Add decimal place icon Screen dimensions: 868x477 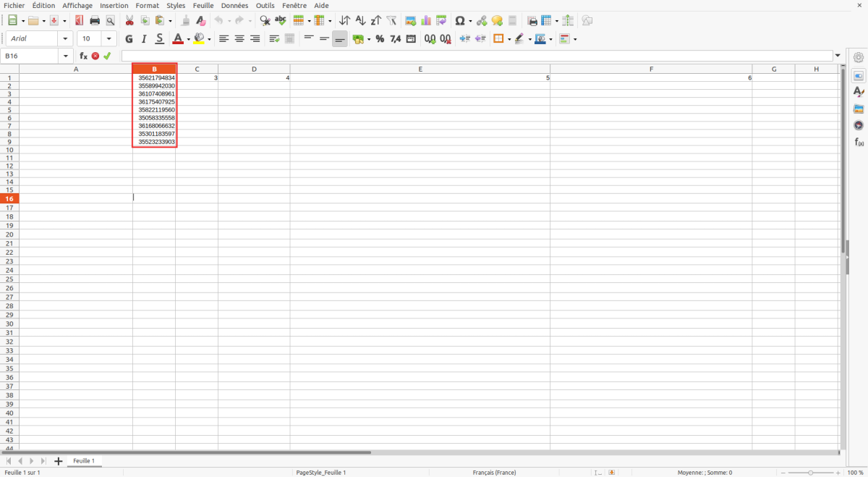[x=430, y=39]
